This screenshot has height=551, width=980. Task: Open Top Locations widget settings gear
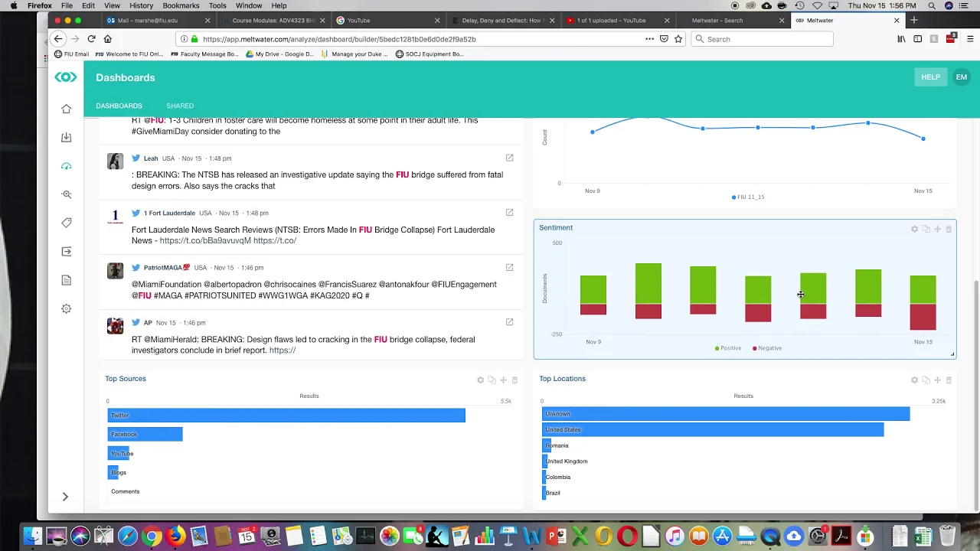(914, 380)
